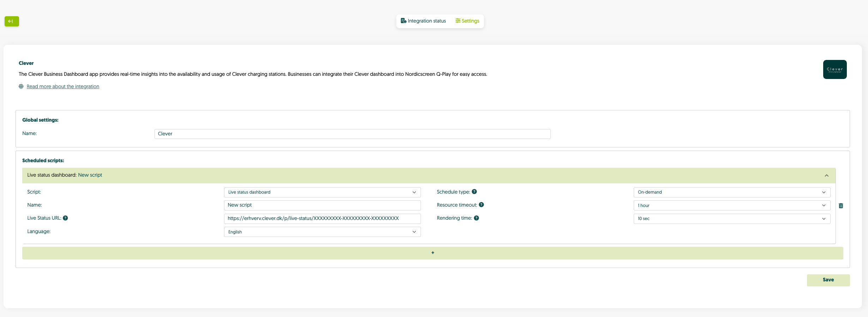Open the Schedule type dropdown
The width and height of the screenshot is (868, 317).
point(731,192)
